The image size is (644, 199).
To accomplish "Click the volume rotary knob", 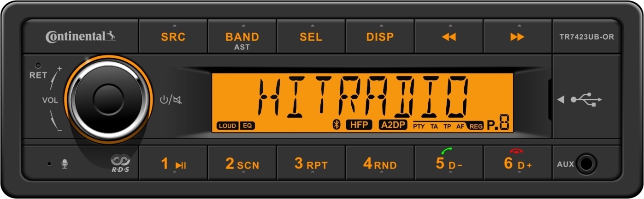I will [x=109, y=99].
